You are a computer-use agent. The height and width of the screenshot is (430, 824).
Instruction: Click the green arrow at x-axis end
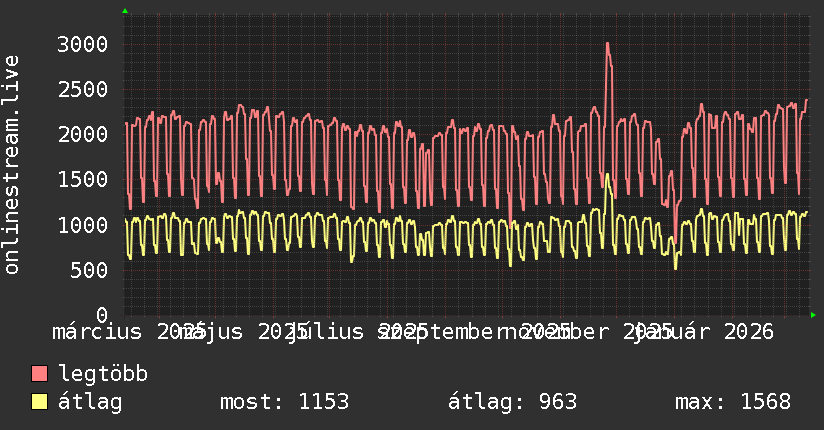click(x=813, y=315)
